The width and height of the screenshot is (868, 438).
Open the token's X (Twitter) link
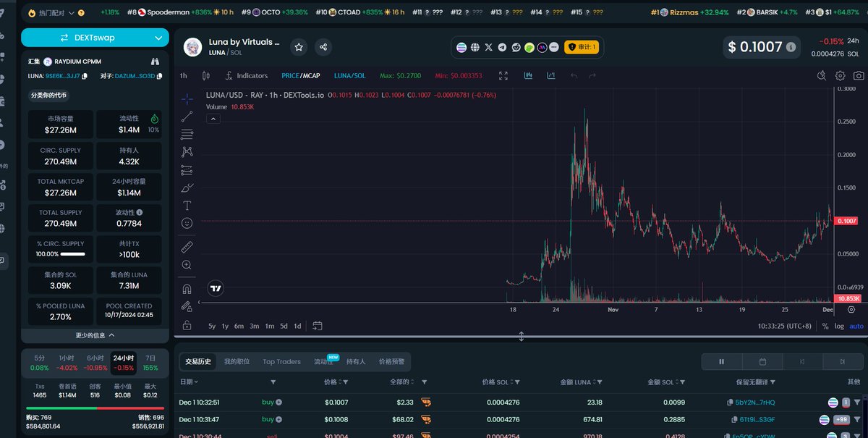point(488,47)
